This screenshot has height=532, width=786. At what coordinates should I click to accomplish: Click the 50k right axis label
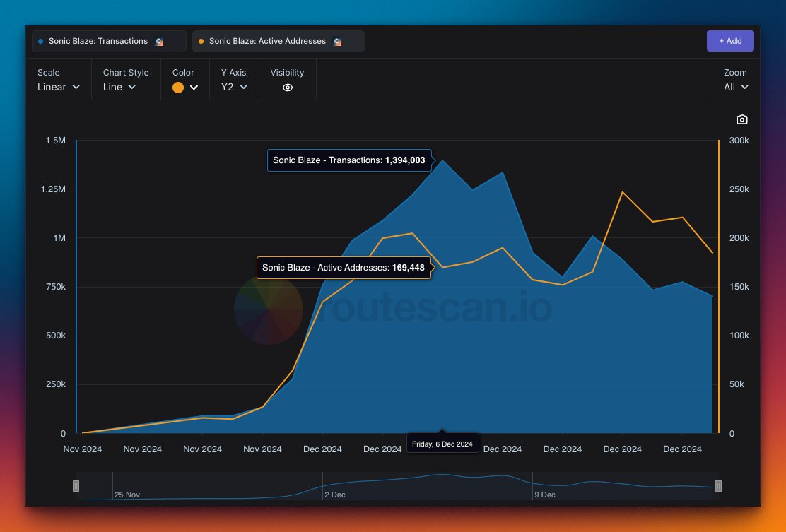pyautogui.click(x=737, y=384)
